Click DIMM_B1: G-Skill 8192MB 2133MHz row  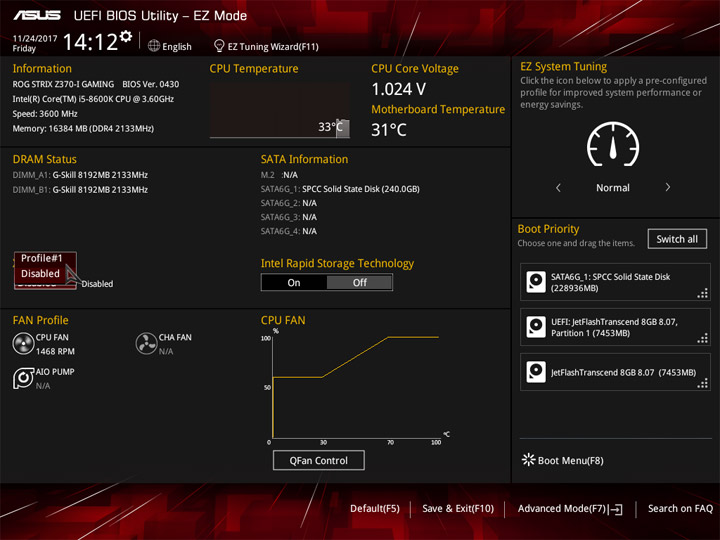coord(80,189)
